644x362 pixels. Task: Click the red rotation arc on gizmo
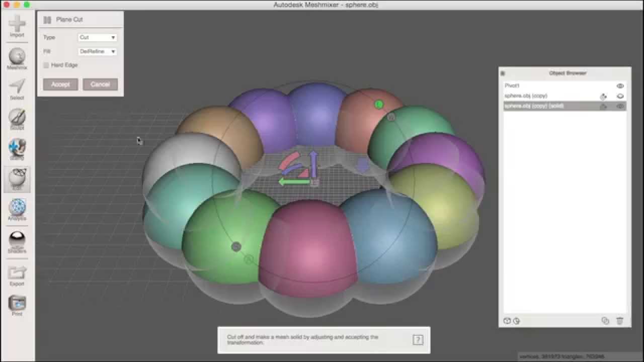[x=289, y=160]
